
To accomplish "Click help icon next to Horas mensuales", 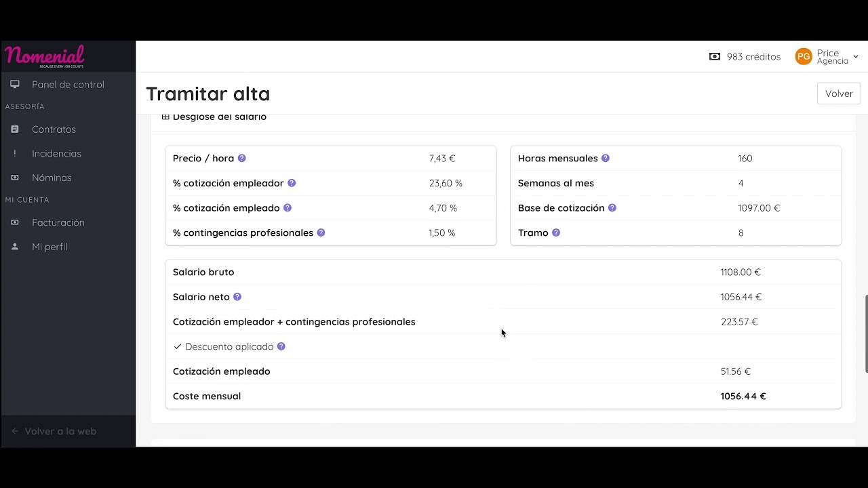I will (x=606, y=159).
